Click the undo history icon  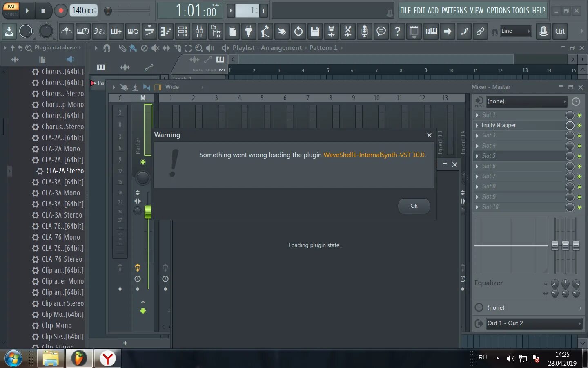(298, 31)
